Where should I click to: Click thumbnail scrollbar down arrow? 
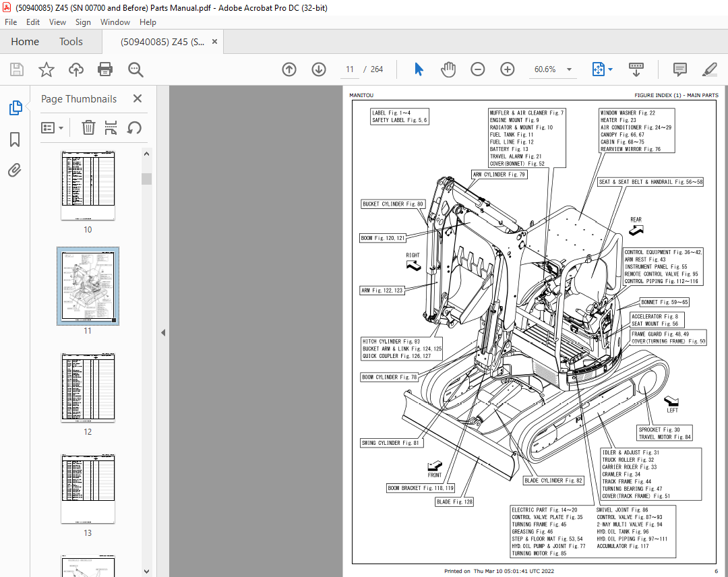[147, 572]
